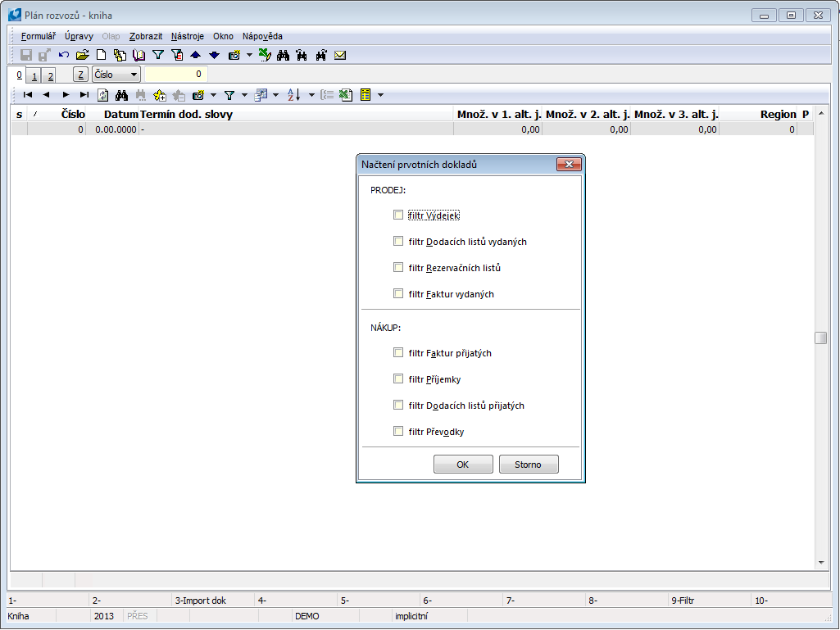Click the Excel export icon in the grid toolbar

pos(346,95)
